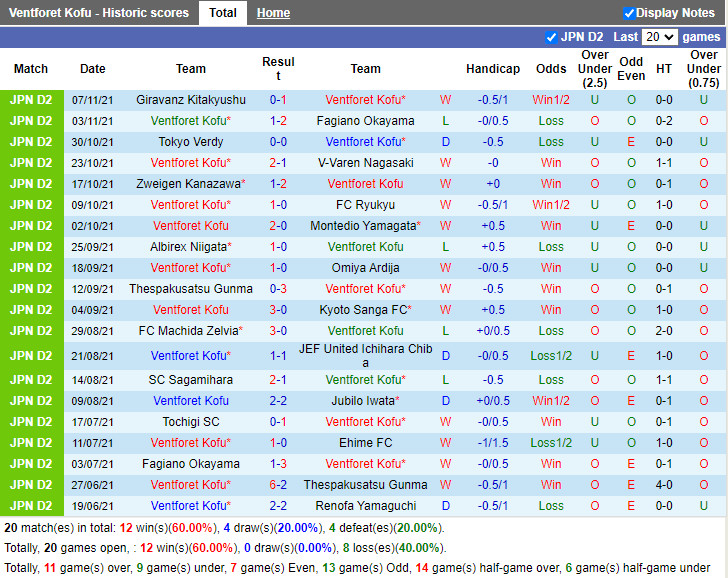Open Montedio Yamagata team page

click(x=362, y=226)
